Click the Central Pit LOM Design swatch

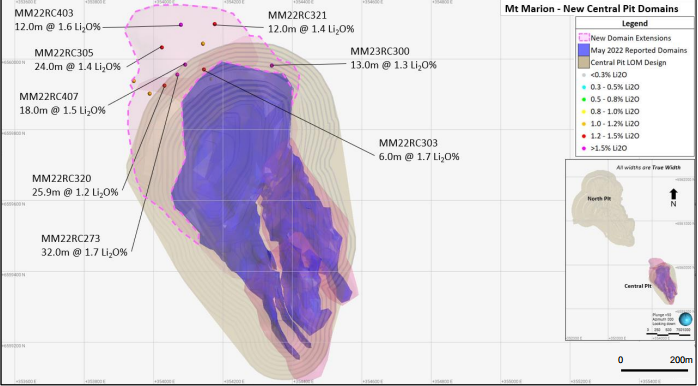[584, 62]
